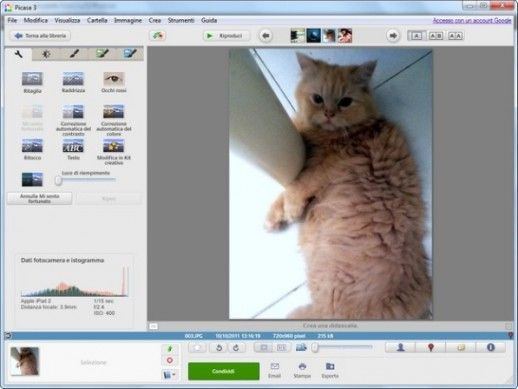518x389 pixels.
Task: Go to next photo with right arrow
Action: point(393,36)
